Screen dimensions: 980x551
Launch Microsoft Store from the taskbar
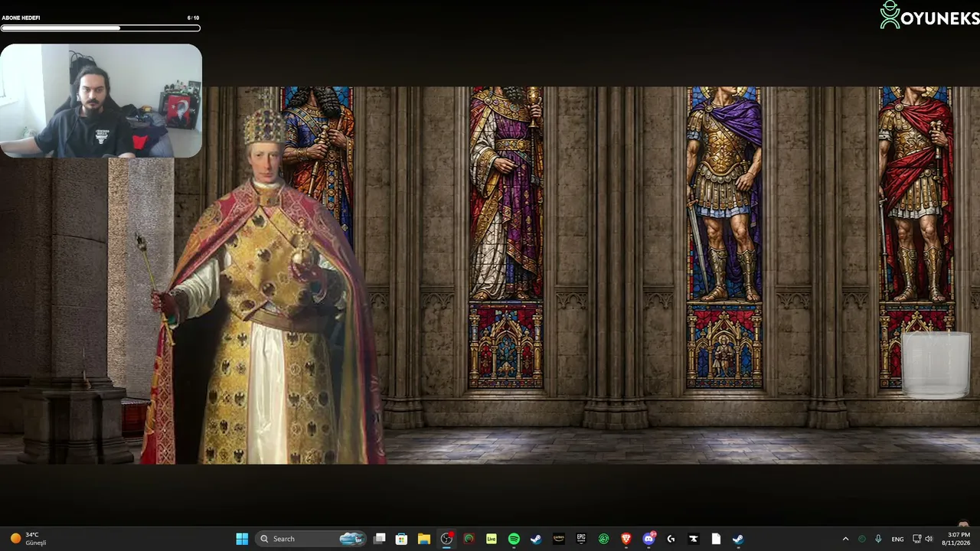click(x=401, y=539)
